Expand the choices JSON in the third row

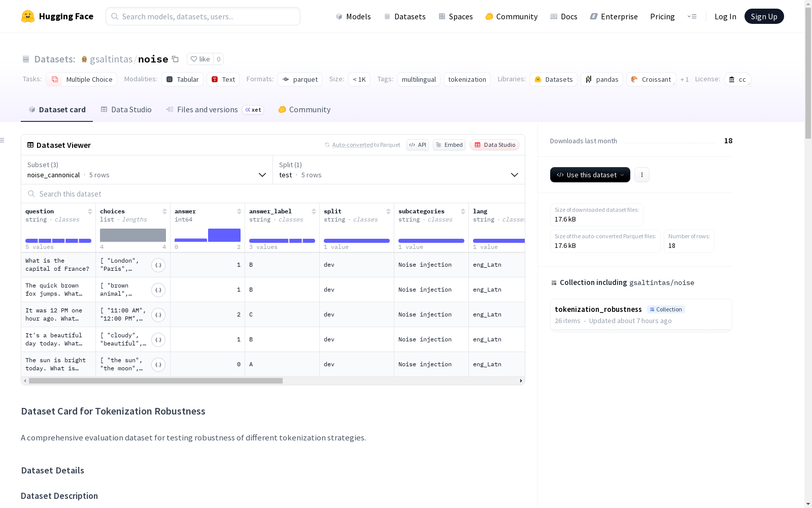point(158,314)
